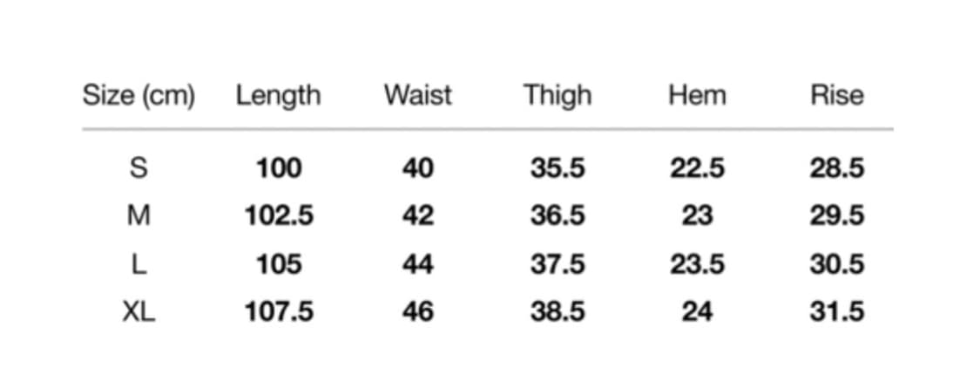980x389 pixels.
Task: Click hem value 22.5
Action: [x=698, y=168]
